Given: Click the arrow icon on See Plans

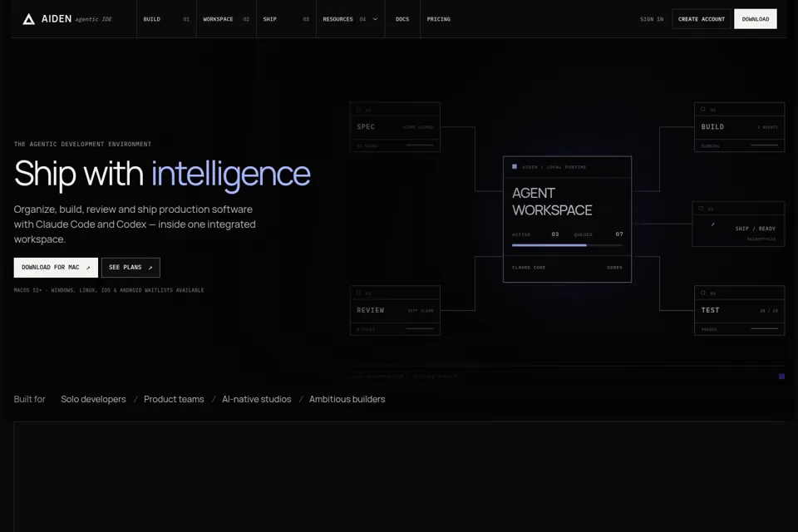Looking at the screenshot, I should [x=150, y=268].
